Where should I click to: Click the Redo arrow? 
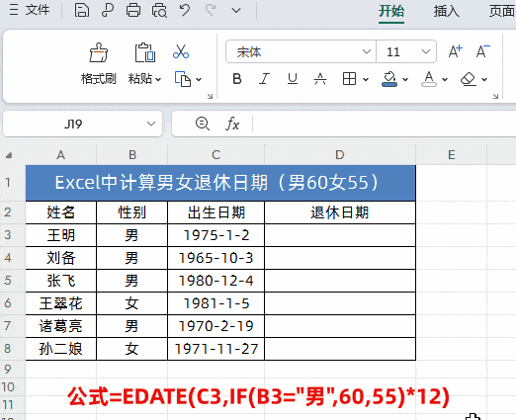211,10
